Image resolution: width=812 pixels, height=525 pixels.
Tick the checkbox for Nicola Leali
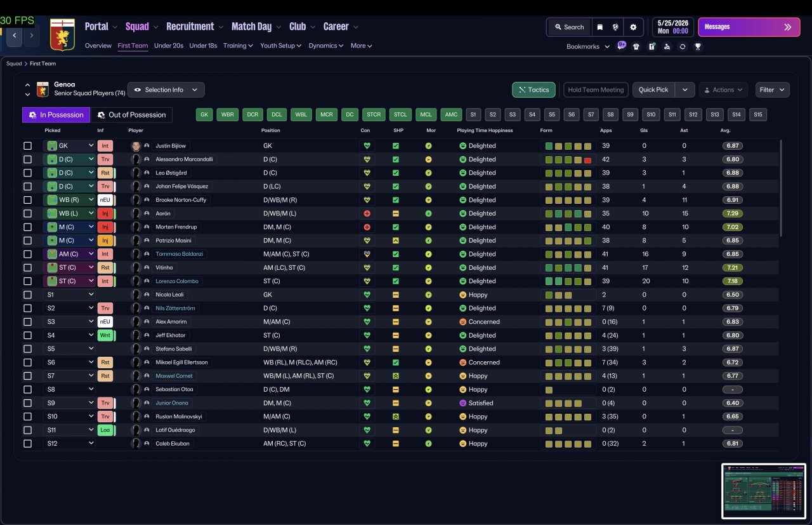[x=27, y=295]
